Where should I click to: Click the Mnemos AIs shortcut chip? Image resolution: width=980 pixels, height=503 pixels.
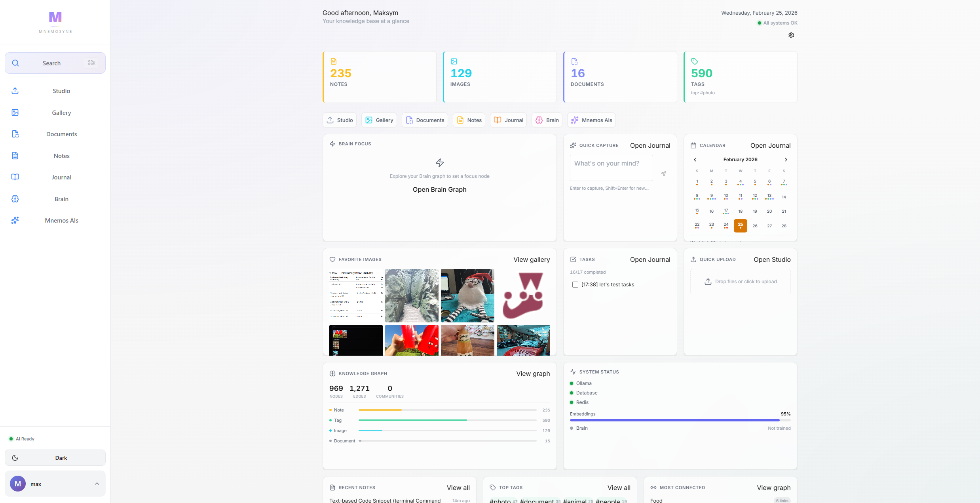pyautogui.click(x=591, y=120)
